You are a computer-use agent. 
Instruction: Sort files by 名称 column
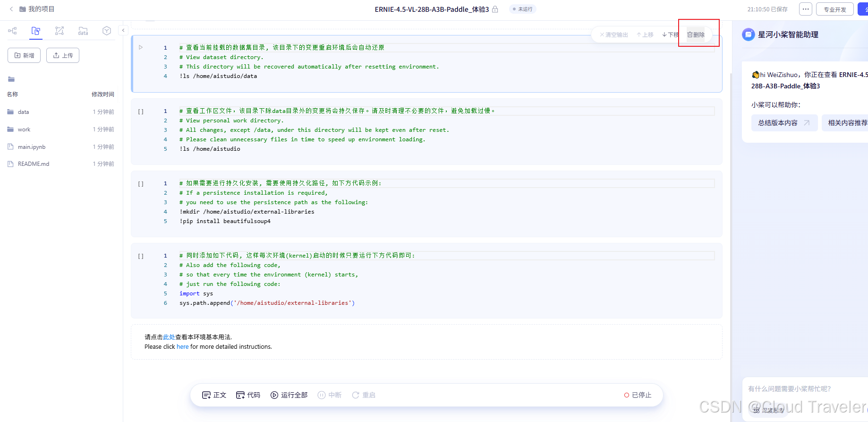(x=12, y=95)
